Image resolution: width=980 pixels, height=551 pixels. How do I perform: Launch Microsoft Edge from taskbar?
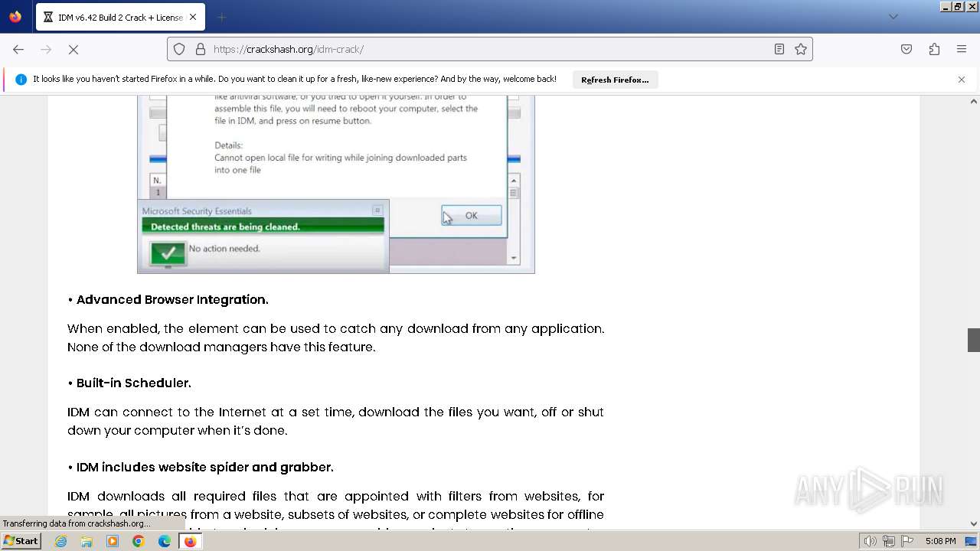pos(165,541)
